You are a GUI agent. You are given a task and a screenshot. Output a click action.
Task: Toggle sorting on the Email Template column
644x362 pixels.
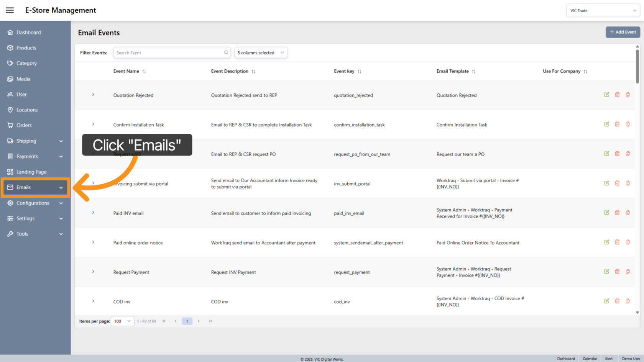point(474,71)
